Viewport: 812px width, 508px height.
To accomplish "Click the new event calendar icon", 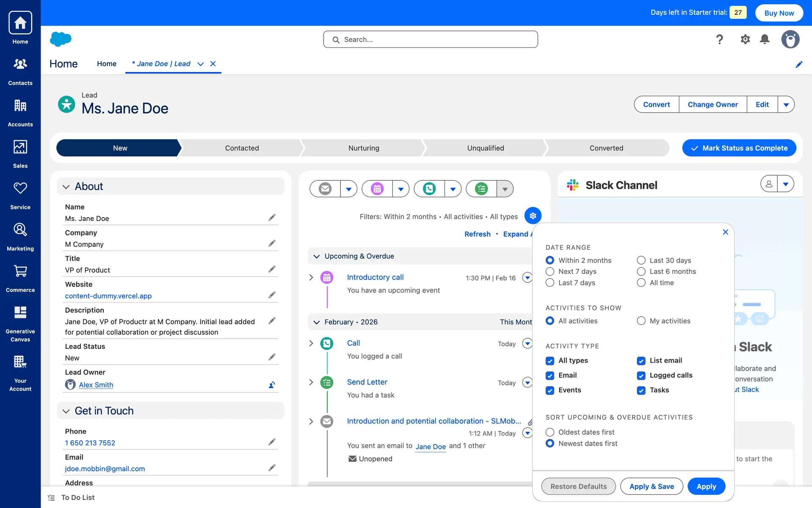I will coord(377,189).
